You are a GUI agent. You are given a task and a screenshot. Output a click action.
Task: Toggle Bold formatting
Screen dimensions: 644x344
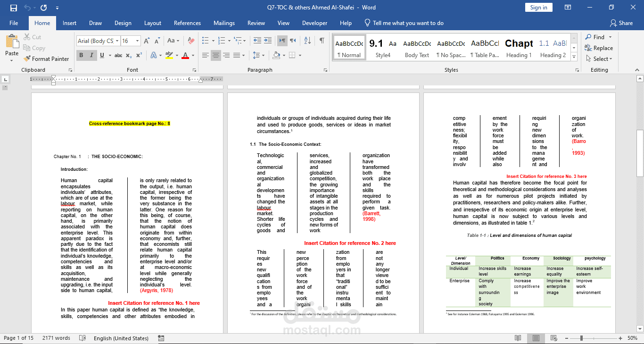click(x=81, y=55)
